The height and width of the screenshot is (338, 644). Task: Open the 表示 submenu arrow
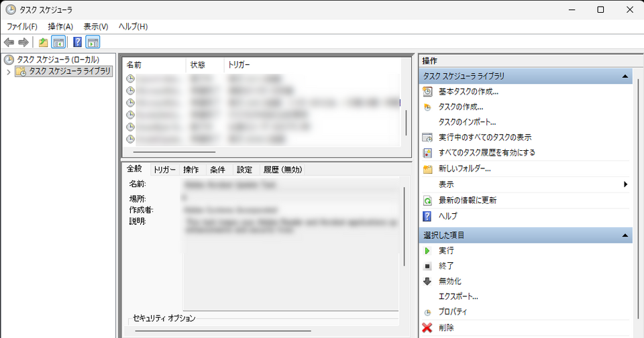[x=625, y=184]
